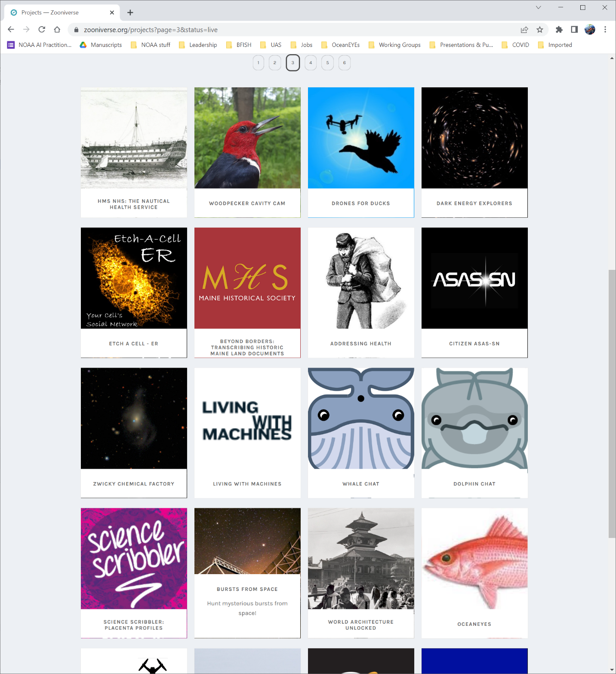Open the Chrome profile avatar

(590, 30)
